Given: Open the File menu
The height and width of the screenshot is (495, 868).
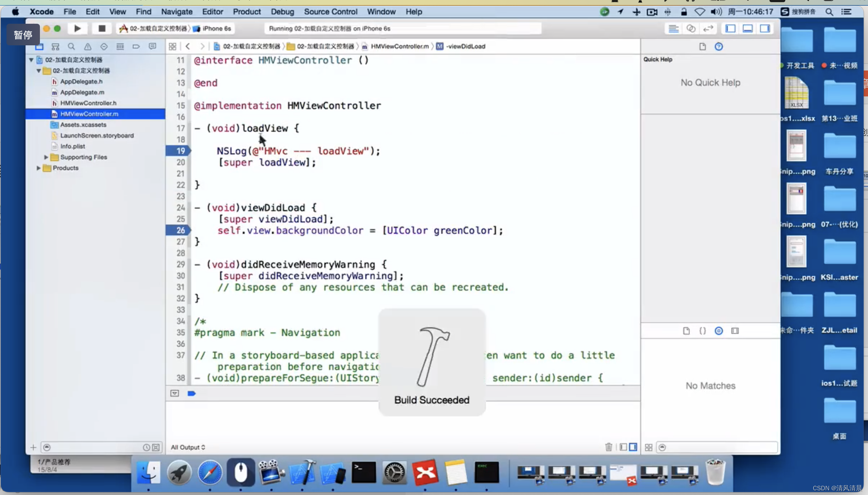Looking at the screenshot, I should point(70,12).
